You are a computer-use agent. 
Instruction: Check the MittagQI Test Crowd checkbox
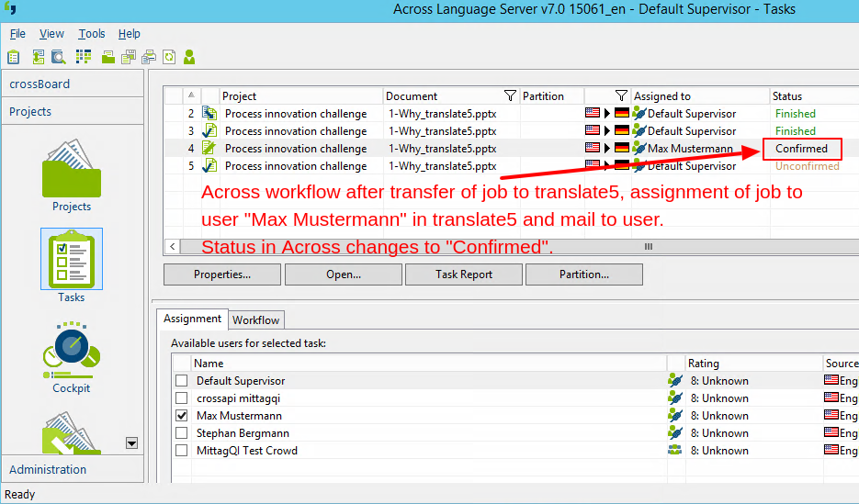tap(181, 451)
